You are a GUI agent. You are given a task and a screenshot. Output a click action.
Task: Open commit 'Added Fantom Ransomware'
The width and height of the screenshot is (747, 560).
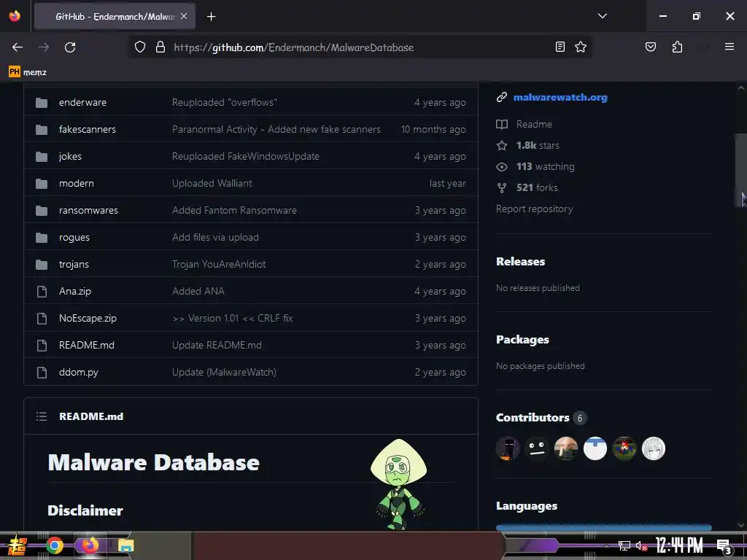click(x=234, y=211)
